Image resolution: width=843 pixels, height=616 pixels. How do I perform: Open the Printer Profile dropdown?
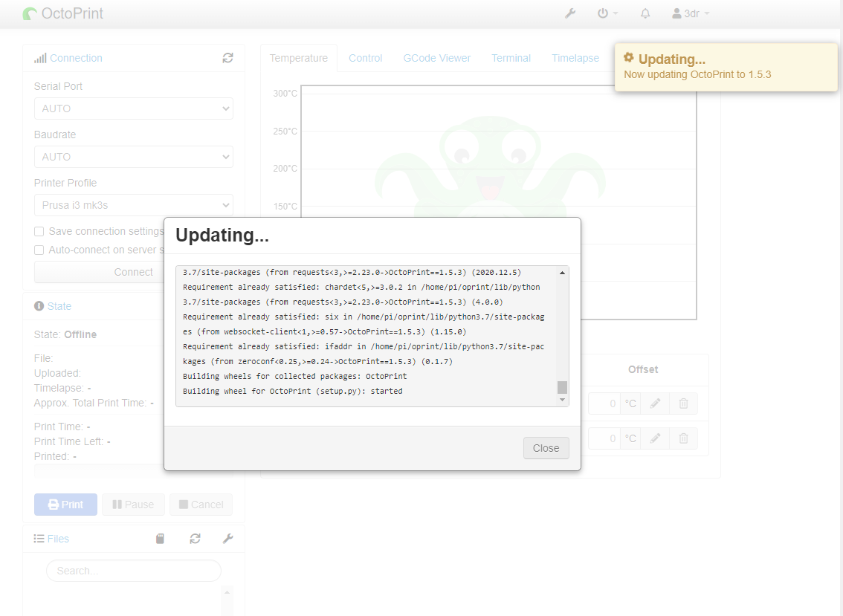point(133,205)
